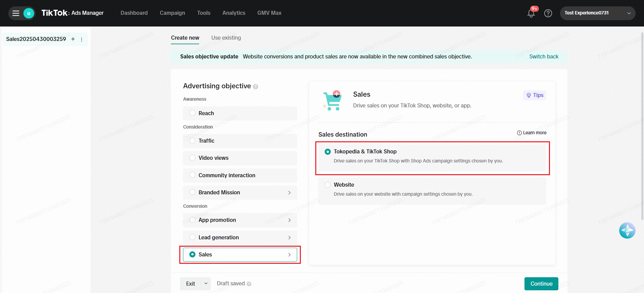Select the Website sales destination
Viewport: 644px width, 293px height.
pos(328,185)
